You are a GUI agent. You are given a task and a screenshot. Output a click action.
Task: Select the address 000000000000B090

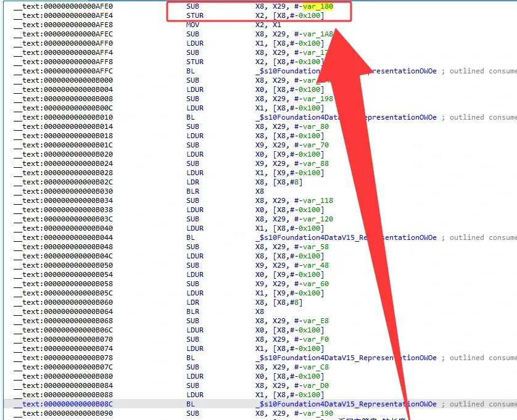pos(78,413)
